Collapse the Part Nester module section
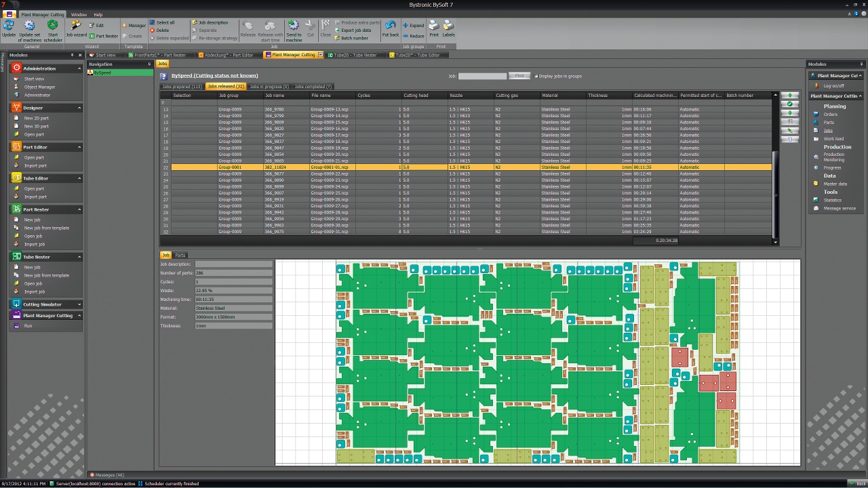Screen dimensions: 868x488 click(x=79, y=209)
